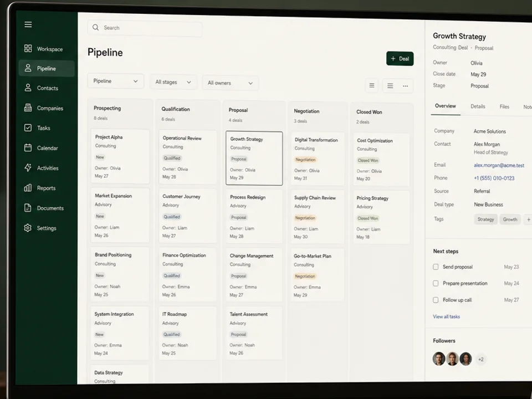Click the + Deal button
The height and width of the screenshot is (399, 532).
pyautogui.click(x=400, y=59)
